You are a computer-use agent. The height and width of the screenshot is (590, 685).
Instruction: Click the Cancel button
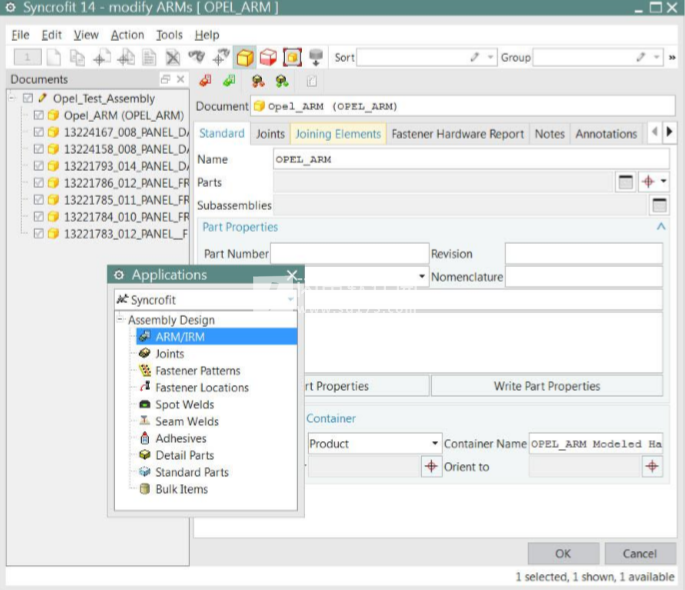coord(640,554)
